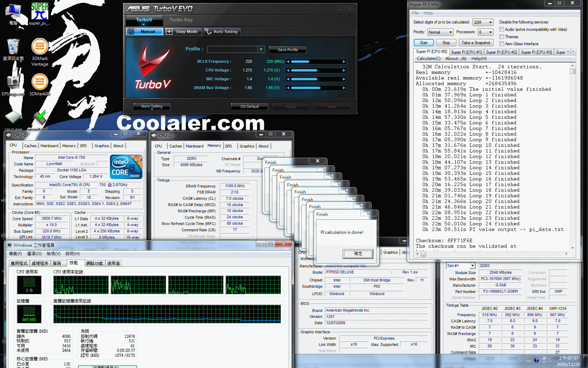Viewport: 588px width, 368px height.
Task: Click the CPU Voltage decrease arrow
Action: 288,70
